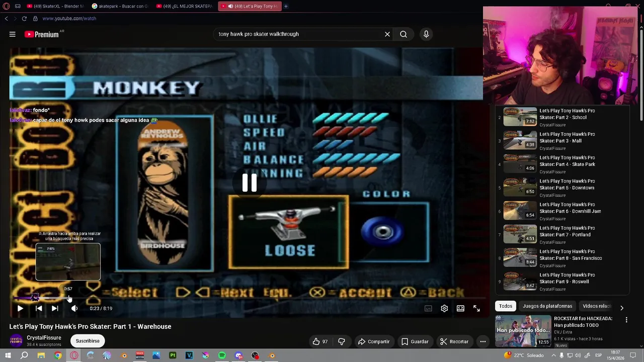Viewport: 644px width, 362px height.
Task: Open Windows taskbar search
Action: point(24,355)
